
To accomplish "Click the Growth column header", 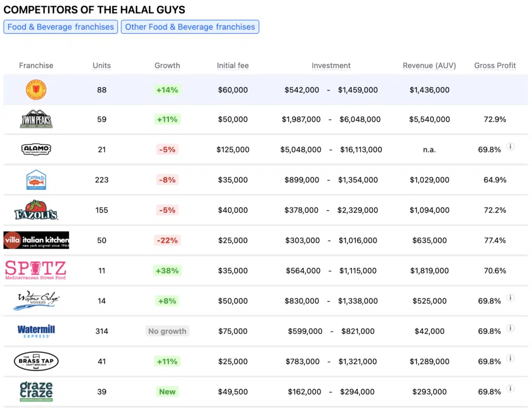I will [167, 65].
